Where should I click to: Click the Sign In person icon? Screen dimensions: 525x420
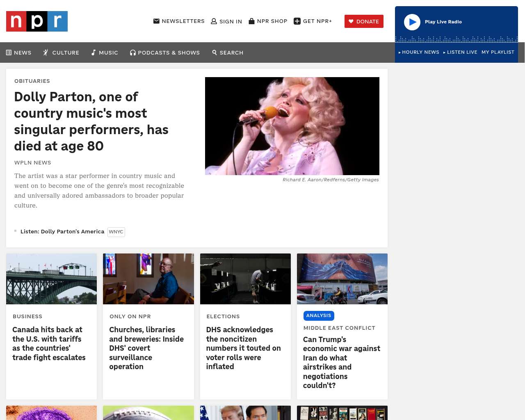click(214, 21)
